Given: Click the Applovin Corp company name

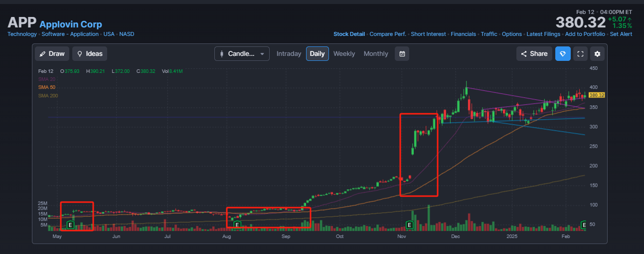Looking at the screenshot, I should coord(71,24).
